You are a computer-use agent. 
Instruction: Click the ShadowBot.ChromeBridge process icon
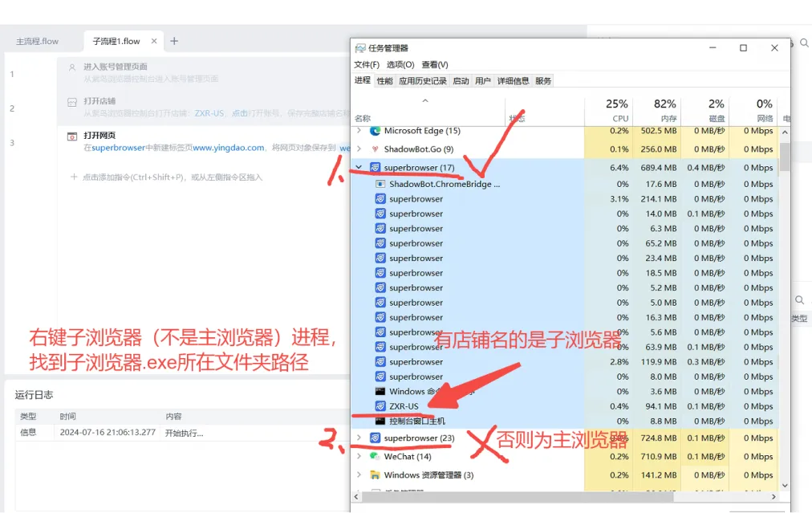click(380, 184)
